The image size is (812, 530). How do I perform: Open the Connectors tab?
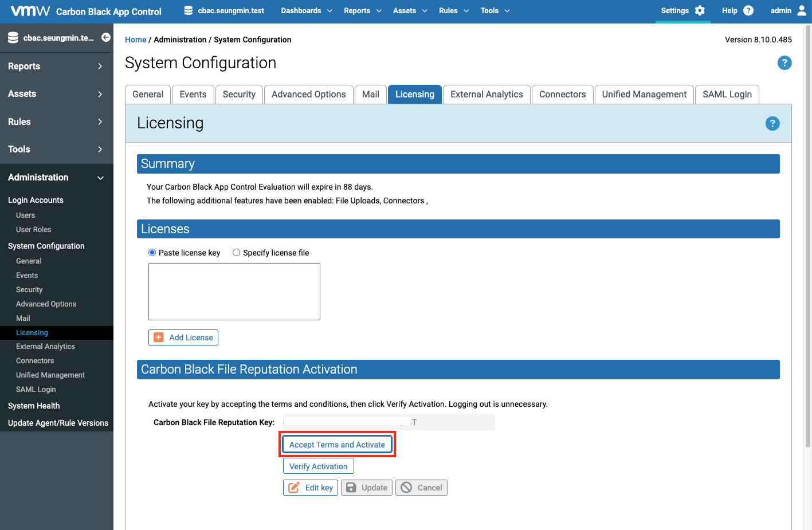tap(562, 95)
